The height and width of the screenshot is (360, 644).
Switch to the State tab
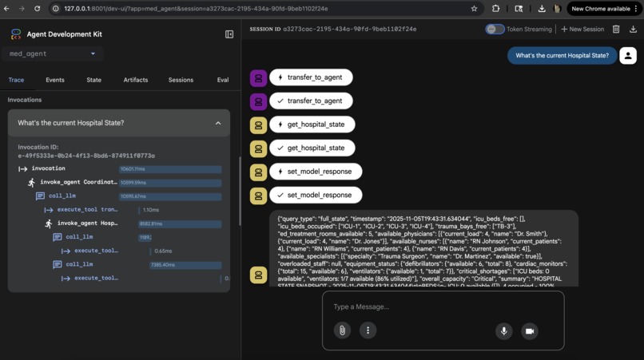click(x=93, y=80)
